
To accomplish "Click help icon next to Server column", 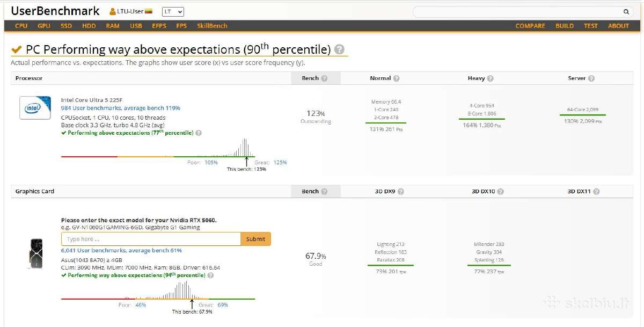I will point(591,78).
